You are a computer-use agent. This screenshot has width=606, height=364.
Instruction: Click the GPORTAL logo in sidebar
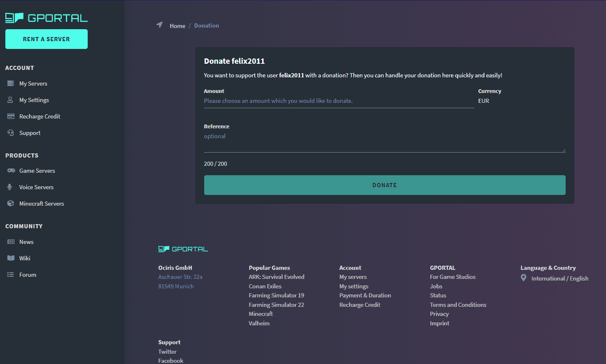point(47,18)
